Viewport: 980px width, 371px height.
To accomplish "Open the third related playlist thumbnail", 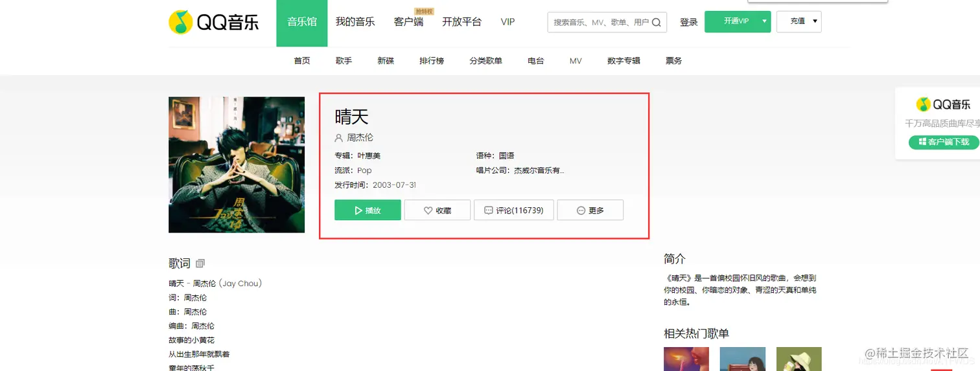I will click(799, 359).
